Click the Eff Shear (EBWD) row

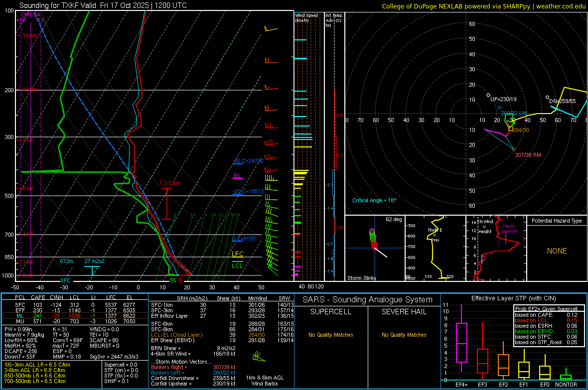pos(222,340)
